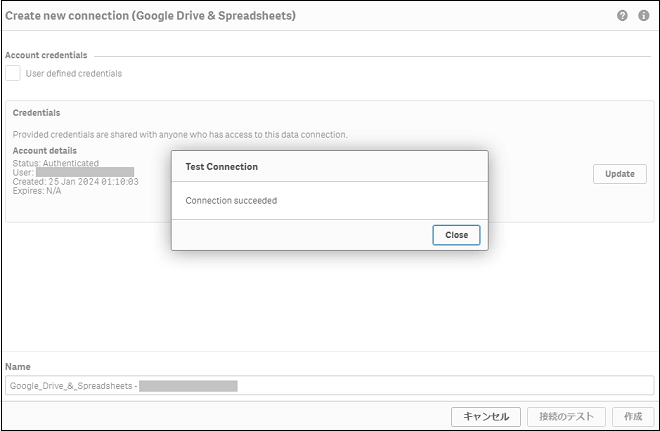This screenshot has width=660, height=431.
Task: Click the Account credentials section heading
Action: tap(46, 56)
